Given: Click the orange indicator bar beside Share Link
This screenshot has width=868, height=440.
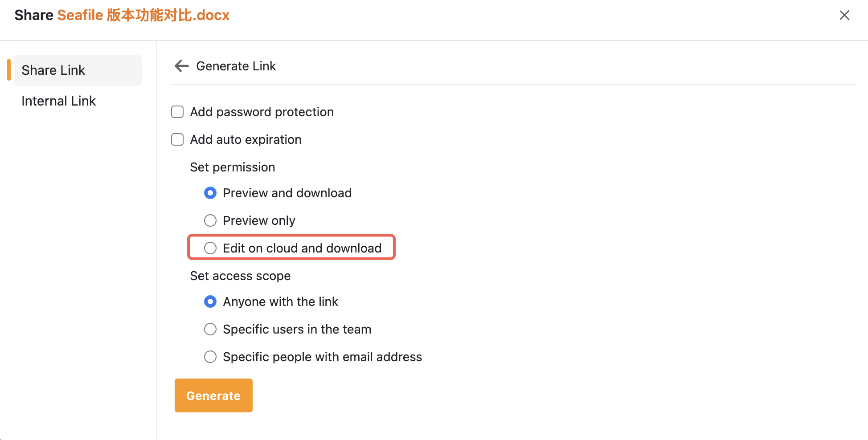Looking at the screenshot, I should (9, 70).
